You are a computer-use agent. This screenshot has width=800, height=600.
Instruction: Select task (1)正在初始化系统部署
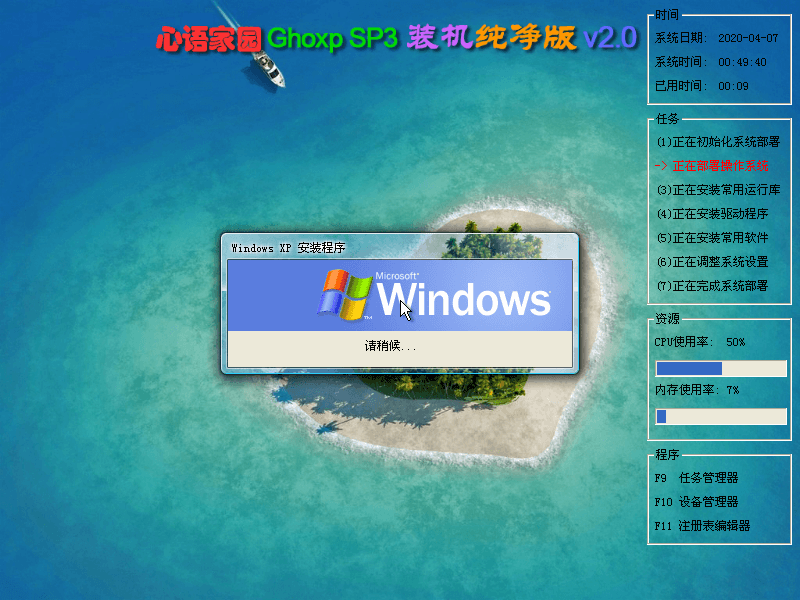point(718,142)
